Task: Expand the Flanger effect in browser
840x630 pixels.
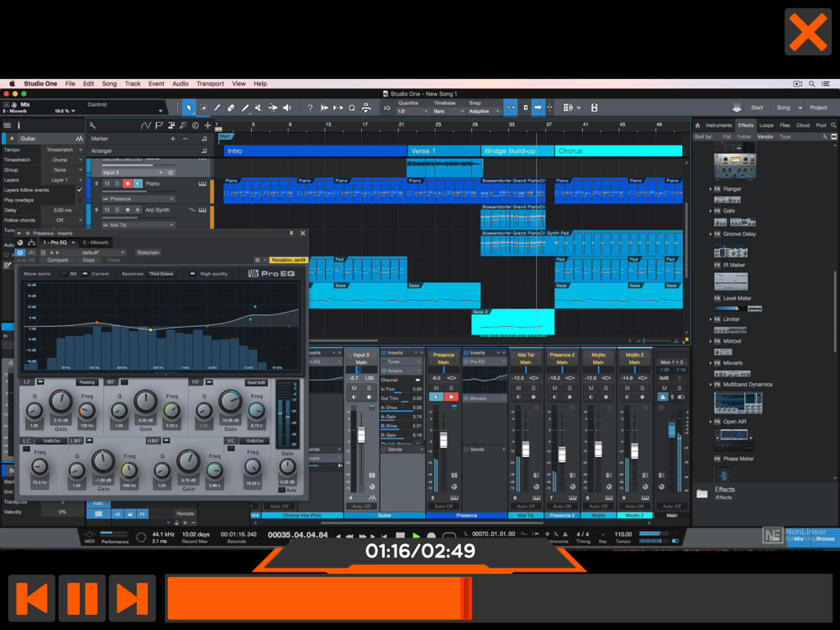Action: click(711, 189)
